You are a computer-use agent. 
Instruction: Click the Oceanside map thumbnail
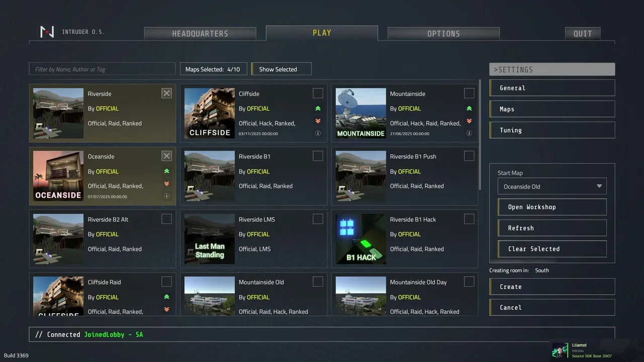[58, 176]
